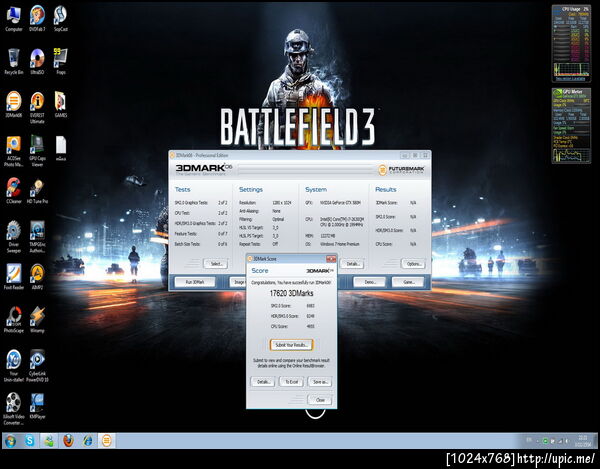Click the 17620 3DMarks score text
600x469 pixels.
[292, 293]
